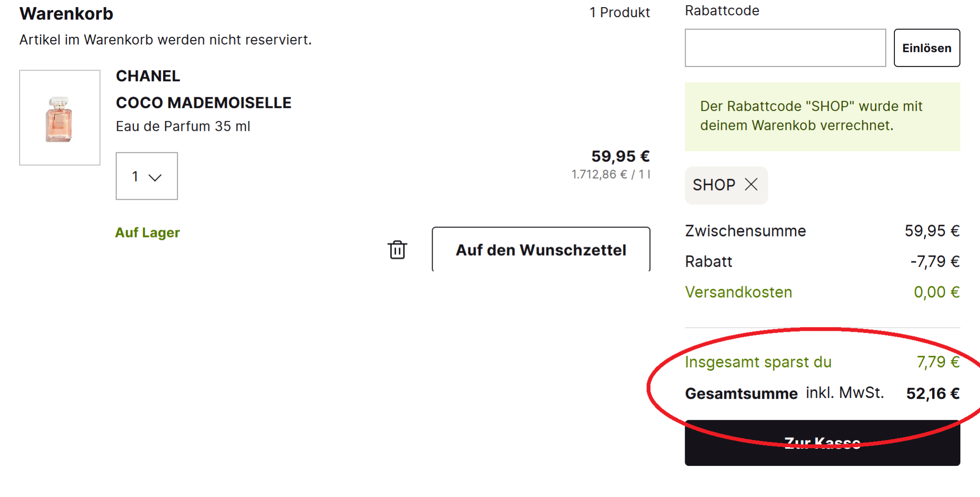Screen dimensions: 980x497
Task: Click the bold 59,95 € item price
Action: pyautogui.click(x=620, y=156)
